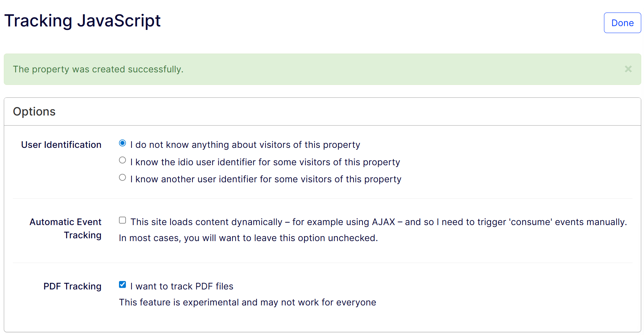Click the 'leave this option unchecked' help text
Screen dimensions: 644x335
coord(248,238)
